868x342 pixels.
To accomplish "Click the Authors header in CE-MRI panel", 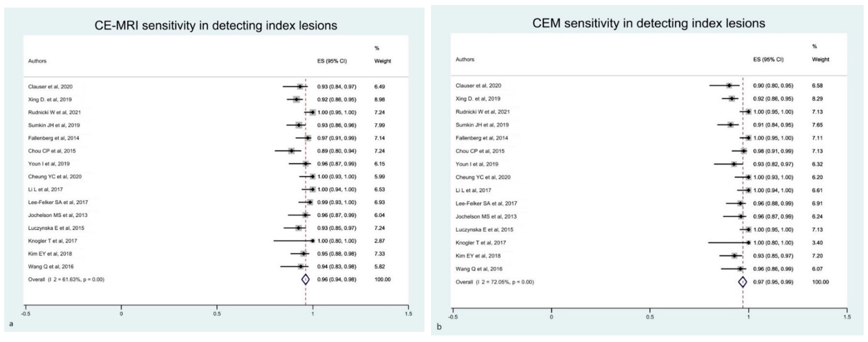I will point(37,61).
